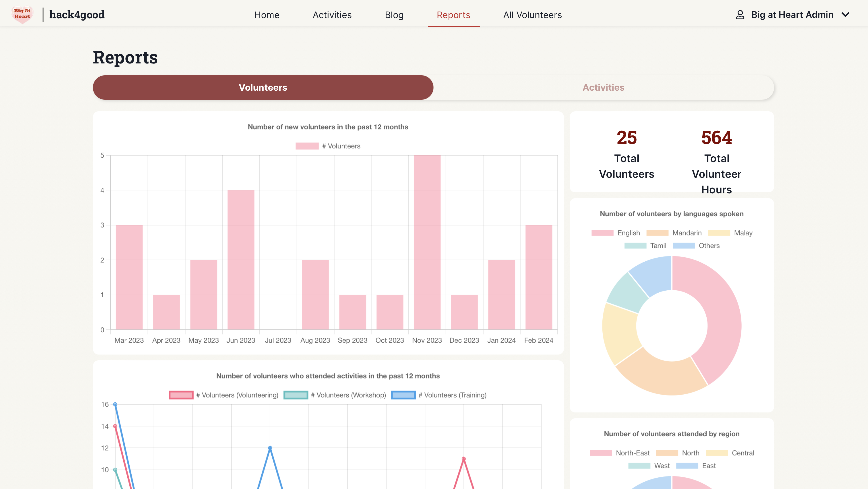The width and height of the screenshot is (868, 489).
Task: Select the Volunteers report tab
Action: (263, 87)
